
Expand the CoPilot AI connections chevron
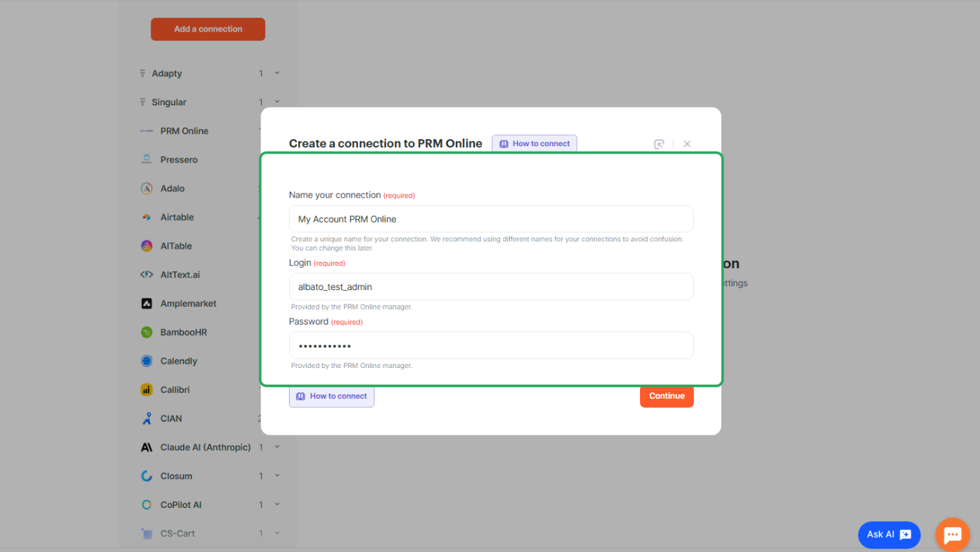click(x=277, y=504)
